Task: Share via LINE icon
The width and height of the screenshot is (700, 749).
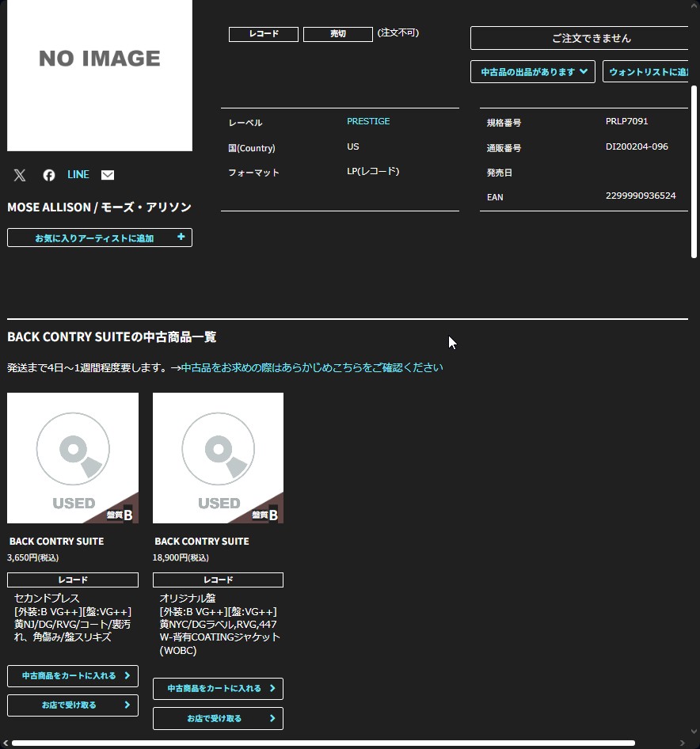Action: click(x=78, y=175)
